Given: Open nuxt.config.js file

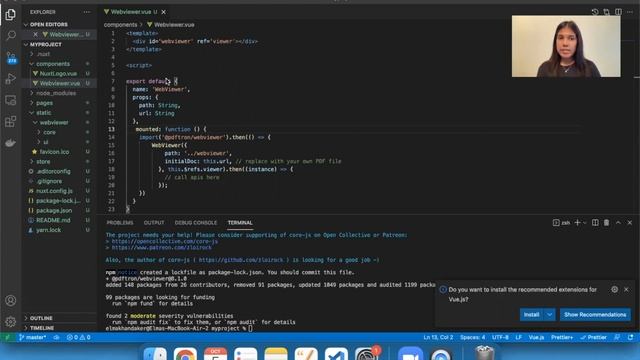Looking at the screenshot, I should tap(54, 191).
